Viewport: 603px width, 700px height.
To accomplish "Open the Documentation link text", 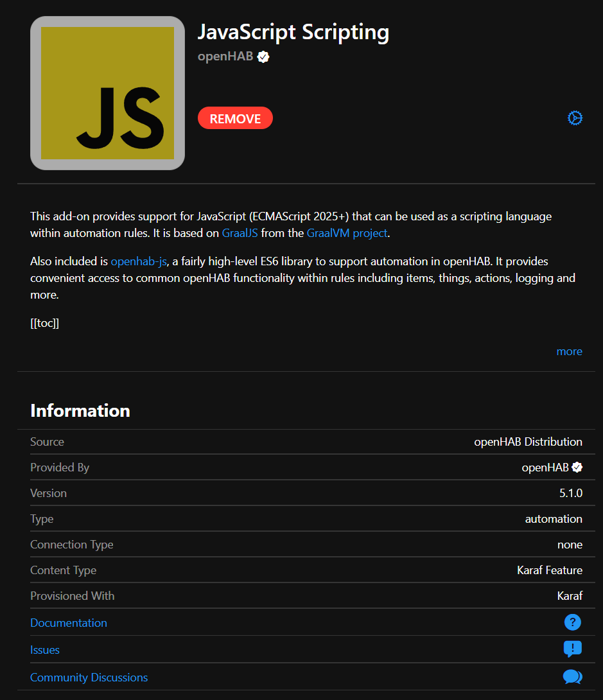I will (69, 623).
